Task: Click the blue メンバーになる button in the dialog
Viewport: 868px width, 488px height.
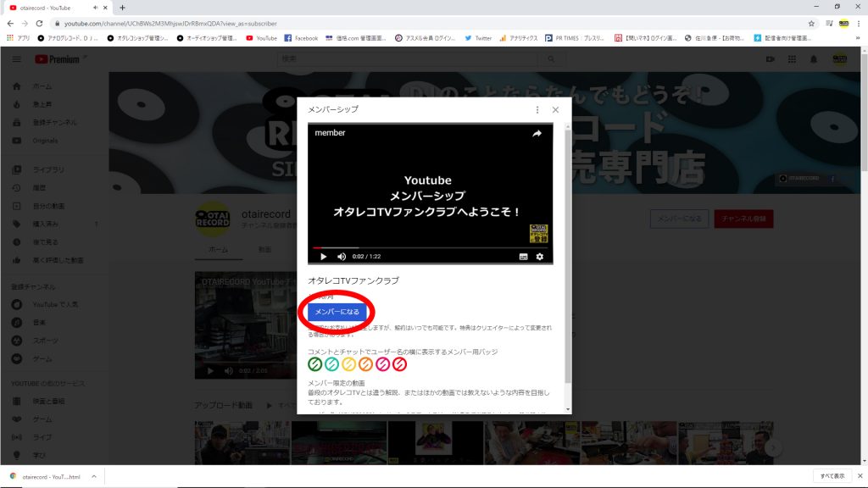Action: pos(337,312)
